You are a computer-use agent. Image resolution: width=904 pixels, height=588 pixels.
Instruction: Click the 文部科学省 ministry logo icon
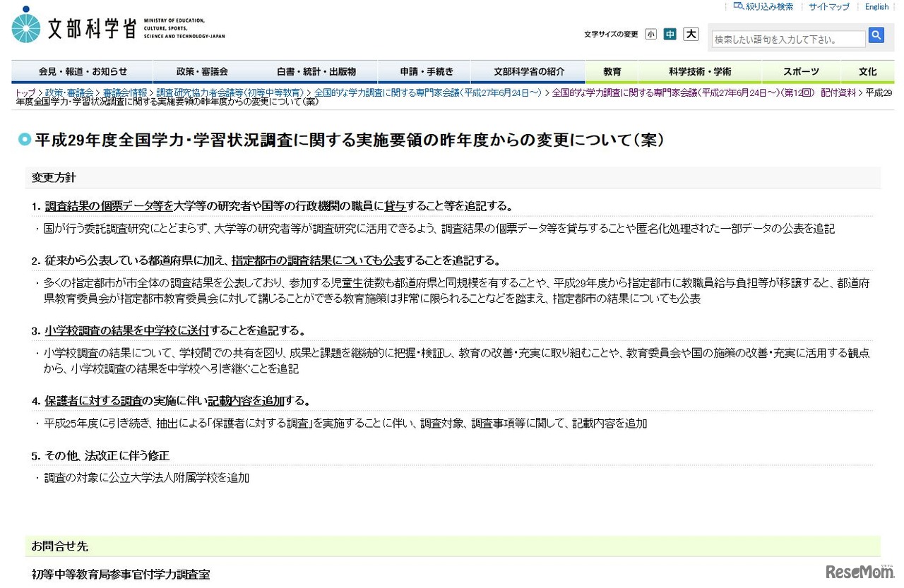click(x=27, y=28)
